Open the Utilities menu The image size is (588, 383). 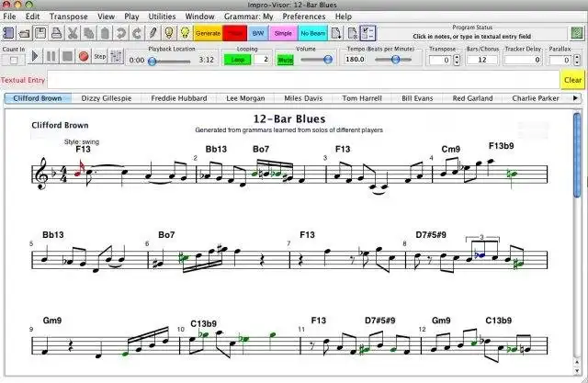click(x=162, y=17)
